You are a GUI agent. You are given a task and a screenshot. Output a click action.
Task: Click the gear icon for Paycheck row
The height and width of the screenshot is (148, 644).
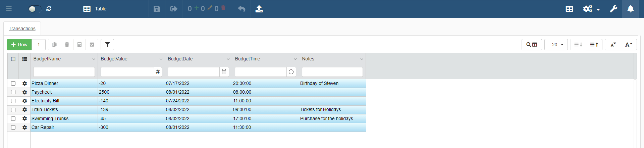[x=24, y=92]
